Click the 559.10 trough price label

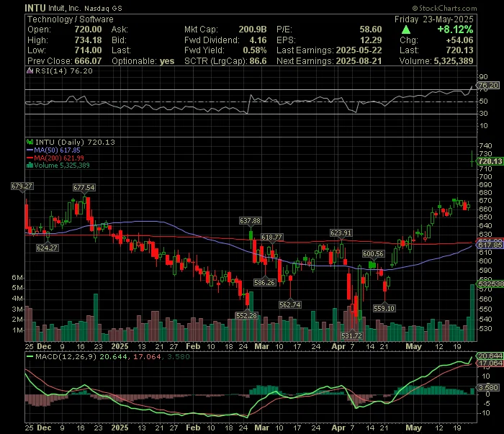(x=384, y=308)
